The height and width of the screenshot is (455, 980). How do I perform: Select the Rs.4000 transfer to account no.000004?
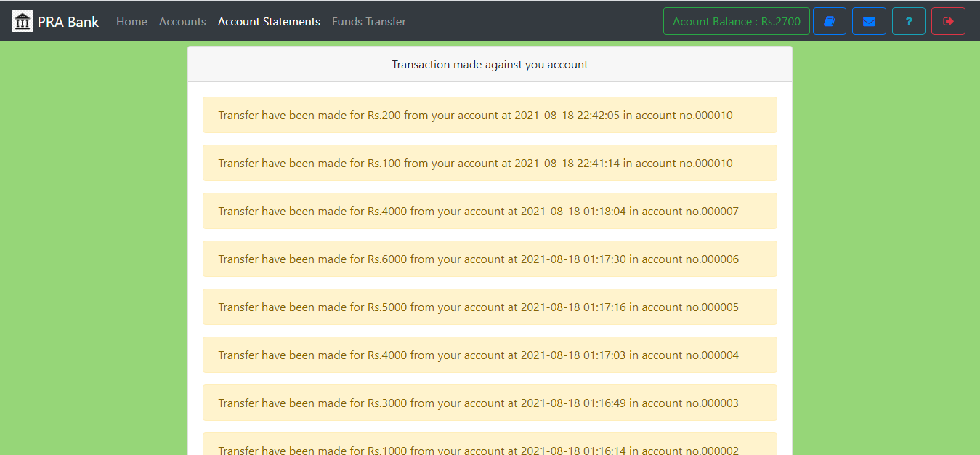[490, 355]
